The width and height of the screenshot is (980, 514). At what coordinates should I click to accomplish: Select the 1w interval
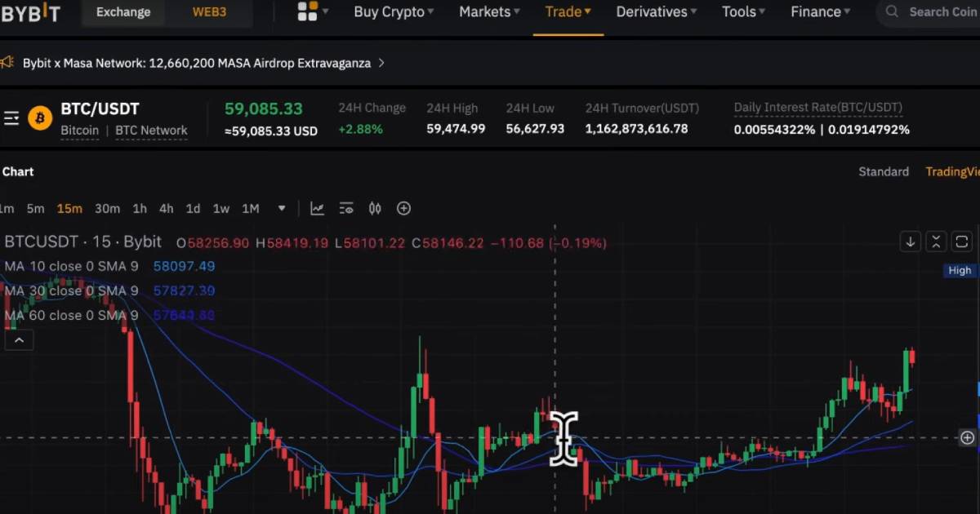(x=220, y=209)
